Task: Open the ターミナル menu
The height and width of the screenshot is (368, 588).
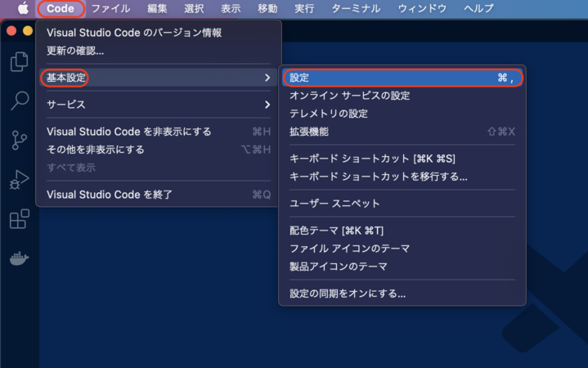Action: coord(356,8)
